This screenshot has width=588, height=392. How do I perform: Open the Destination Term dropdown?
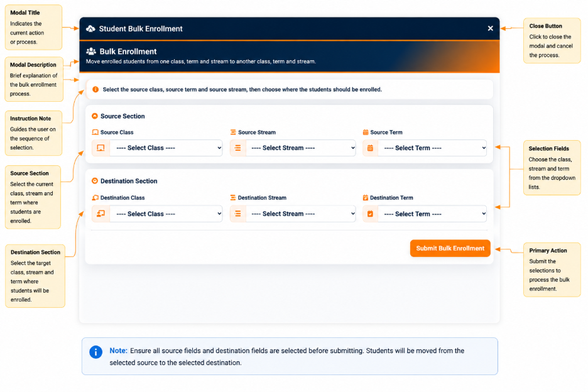(432, 214)
